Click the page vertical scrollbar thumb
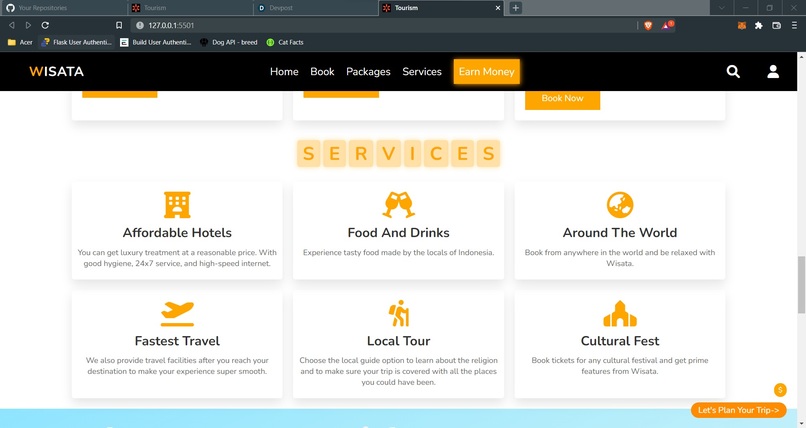 point(801,284)
